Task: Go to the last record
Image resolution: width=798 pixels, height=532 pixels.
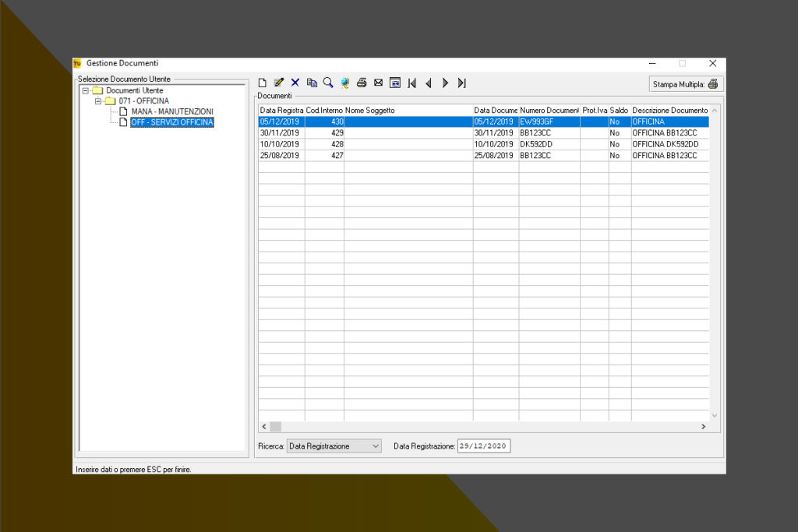Action: click(461, 83)
